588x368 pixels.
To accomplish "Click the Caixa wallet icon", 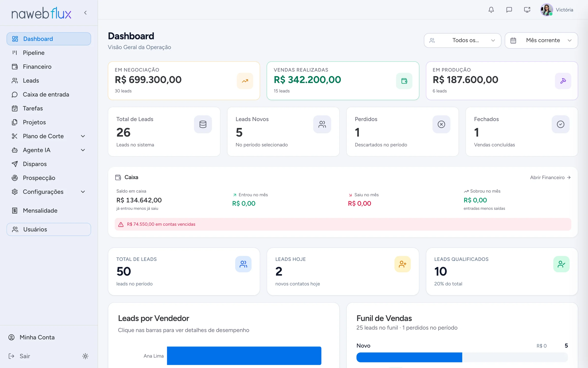I will tap(118, 177).
